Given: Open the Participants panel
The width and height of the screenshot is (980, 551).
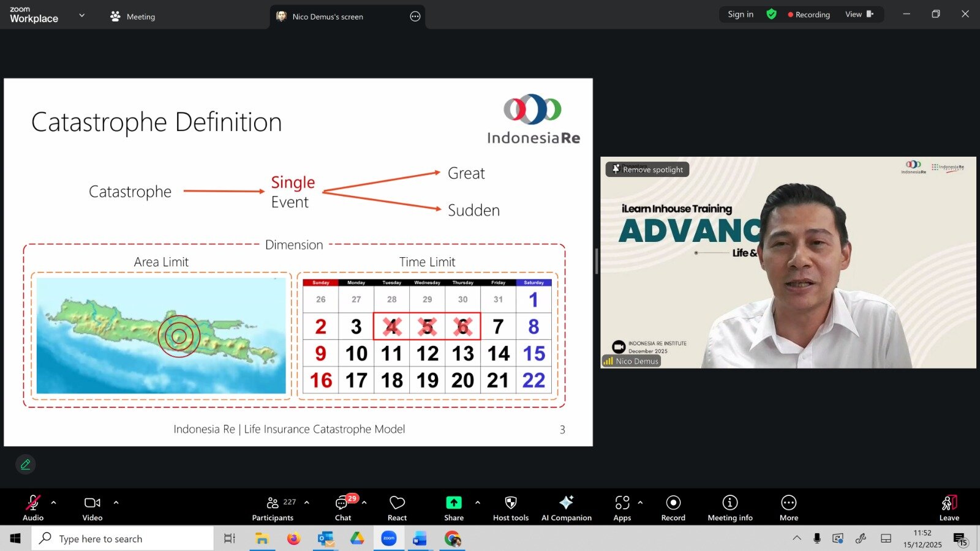Looking at the screenshot, I should (273, 508).
